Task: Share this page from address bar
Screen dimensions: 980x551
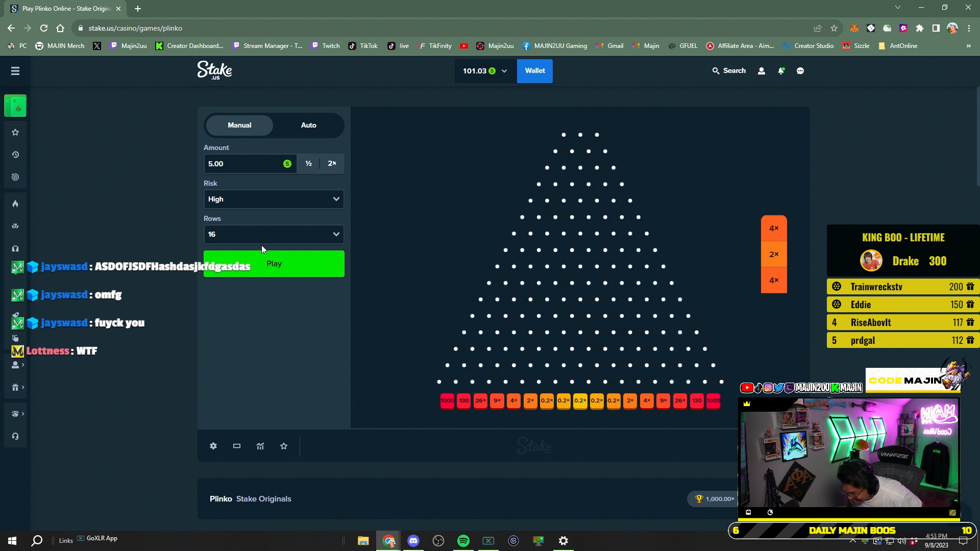Action: pos(818,28)
